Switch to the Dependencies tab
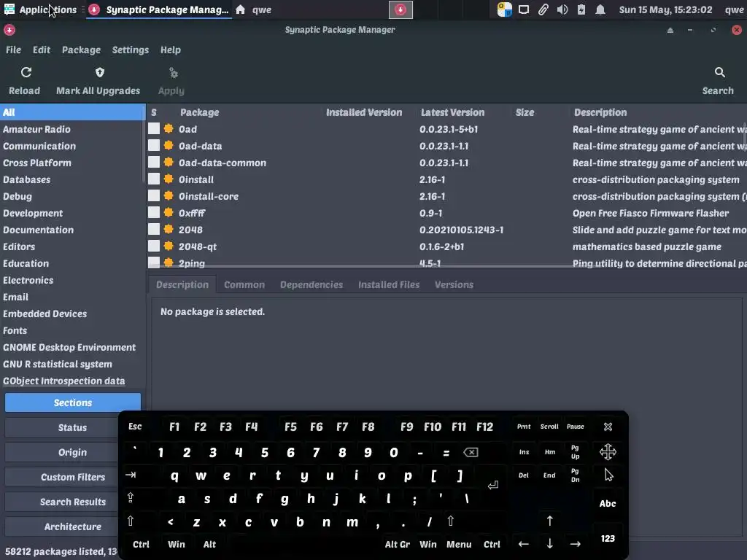This screenshot has width=747, height=560. (311, 284)
